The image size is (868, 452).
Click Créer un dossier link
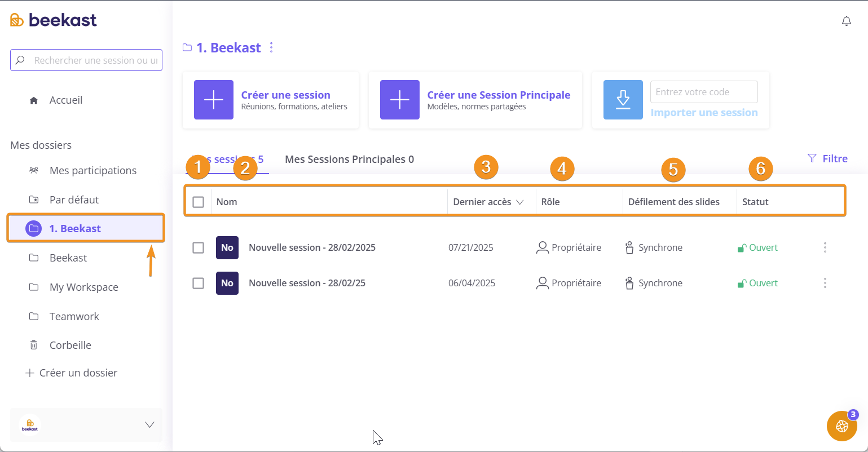click(78, 373)
